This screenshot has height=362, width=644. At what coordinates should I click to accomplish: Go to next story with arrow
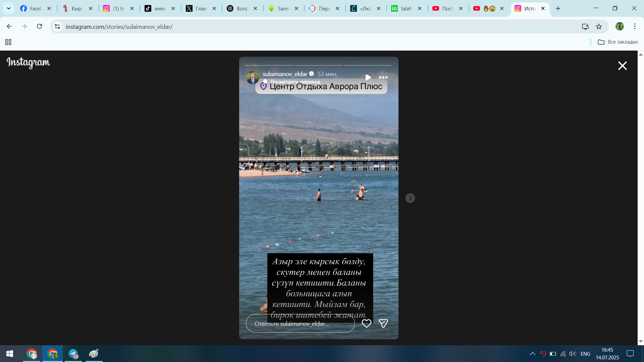[410, 198]
